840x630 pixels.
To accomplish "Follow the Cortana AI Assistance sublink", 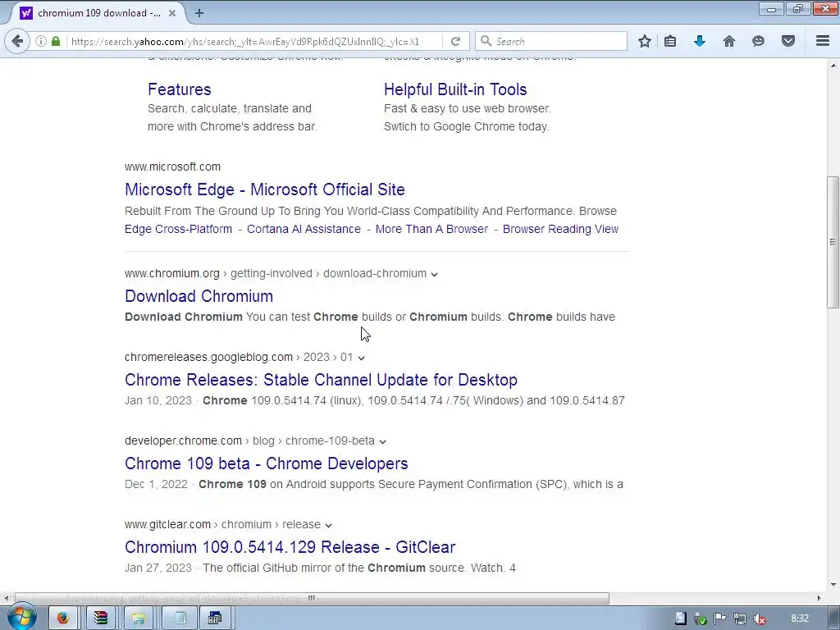I will click(304, 230).
